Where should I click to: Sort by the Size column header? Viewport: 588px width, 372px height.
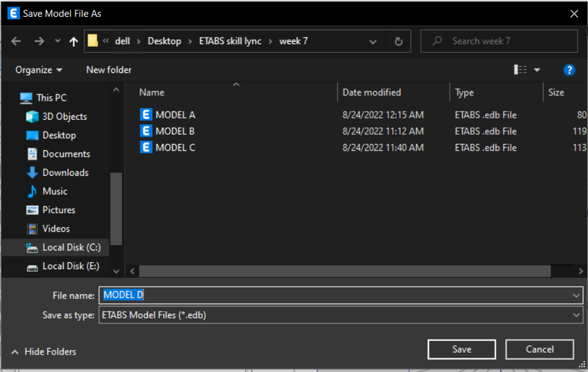tap(556, 92)
